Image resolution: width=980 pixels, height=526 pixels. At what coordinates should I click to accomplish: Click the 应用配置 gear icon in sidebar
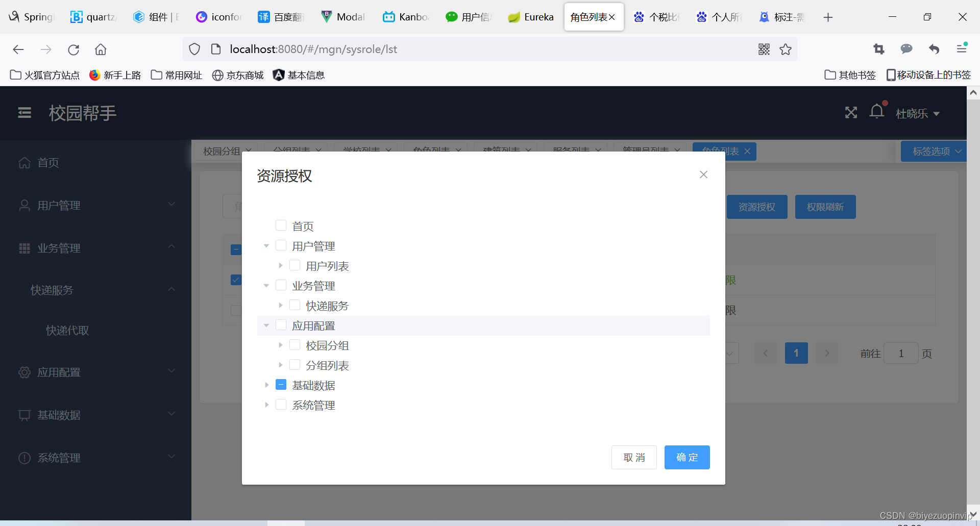24,372
